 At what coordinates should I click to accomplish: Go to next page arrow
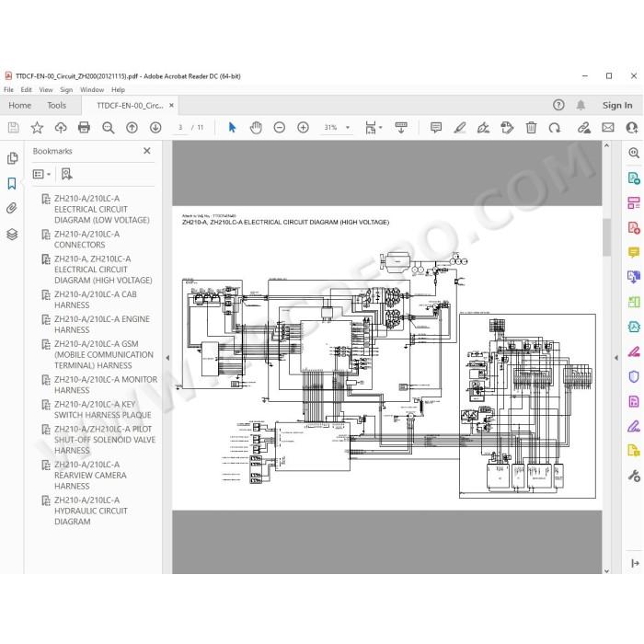pos(155,128)
